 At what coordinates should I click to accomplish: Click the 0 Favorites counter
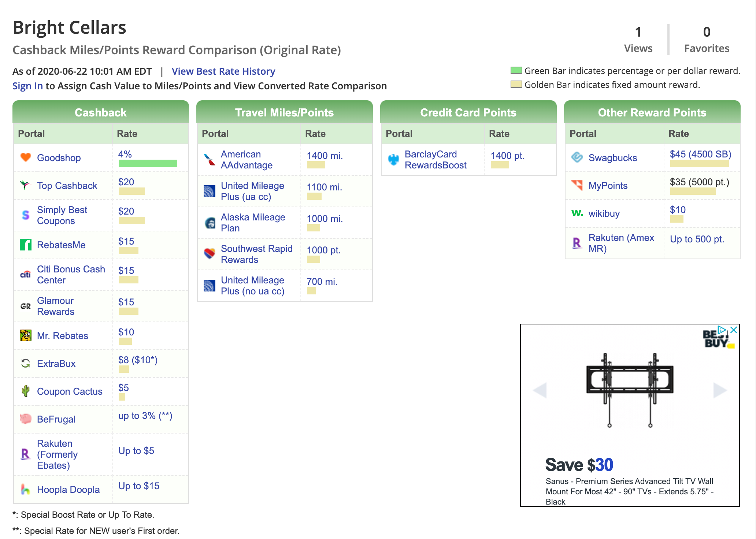click(707, 40)
